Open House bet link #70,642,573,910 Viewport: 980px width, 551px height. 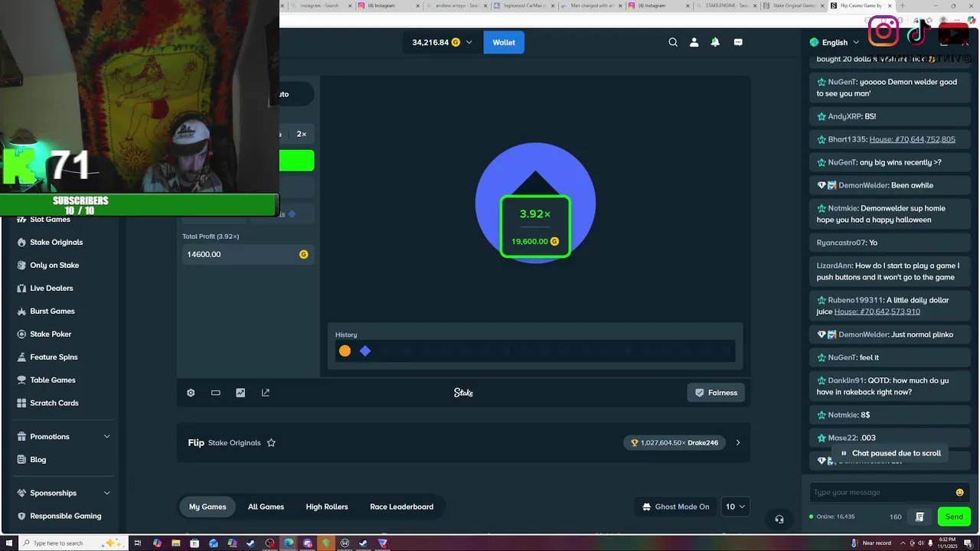pyautogui.click(x=877, y=311)
